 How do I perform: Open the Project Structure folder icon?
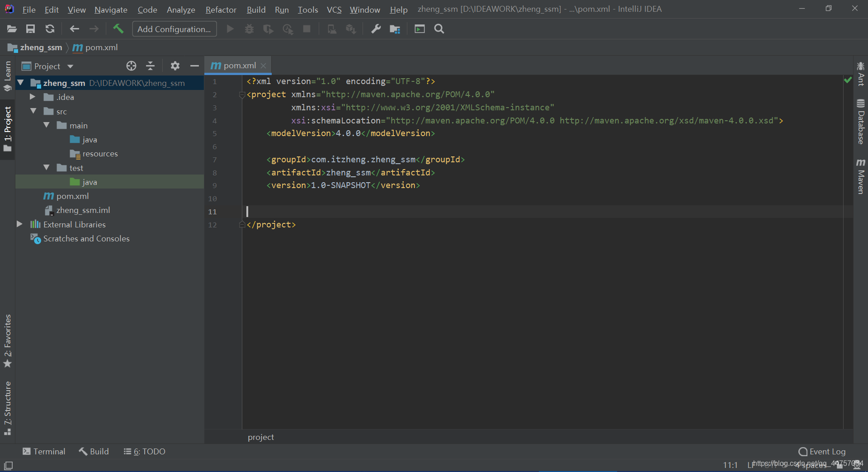[x=395, y=29]
